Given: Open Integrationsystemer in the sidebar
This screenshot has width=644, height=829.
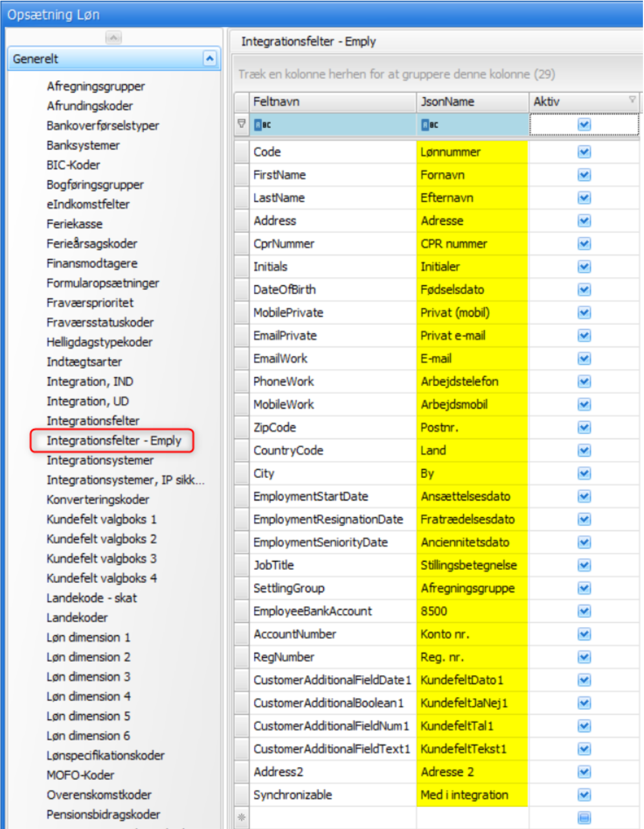Looking at the screenshot, I should click(100, 460).
